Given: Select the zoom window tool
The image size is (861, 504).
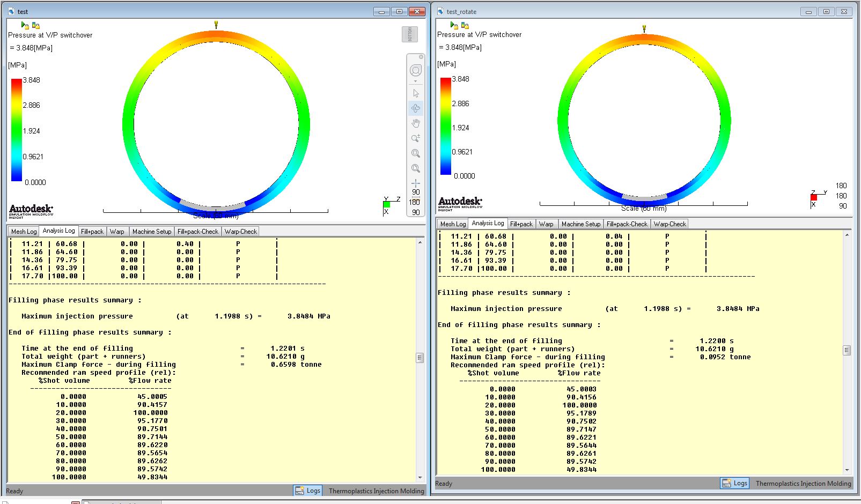Looking at the screenshot, I should [x=416, y=153].
